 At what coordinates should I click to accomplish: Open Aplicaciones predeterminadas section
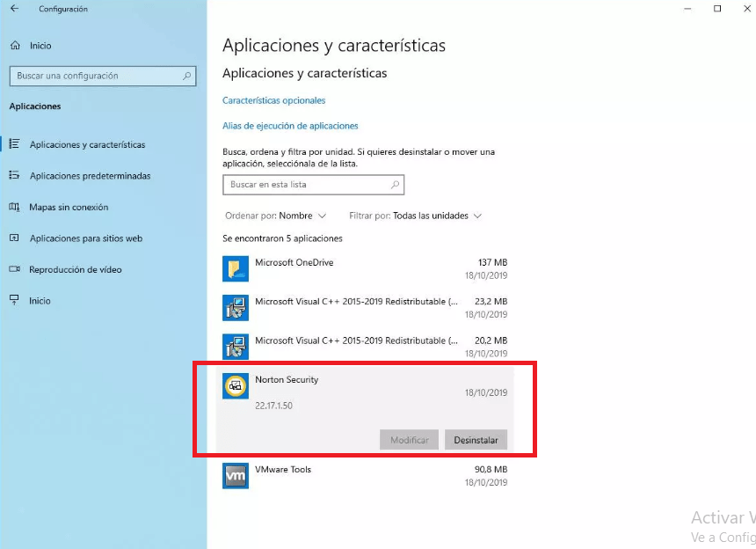click(x=91, y=176)
